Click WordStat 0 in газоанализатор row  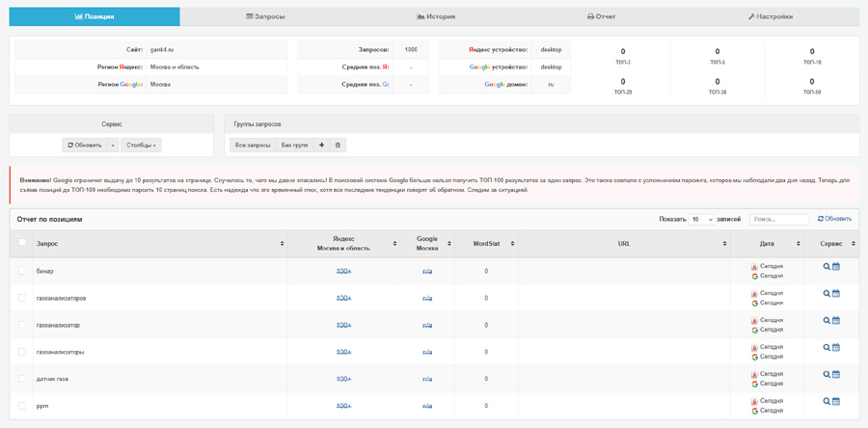coord(487,325)
